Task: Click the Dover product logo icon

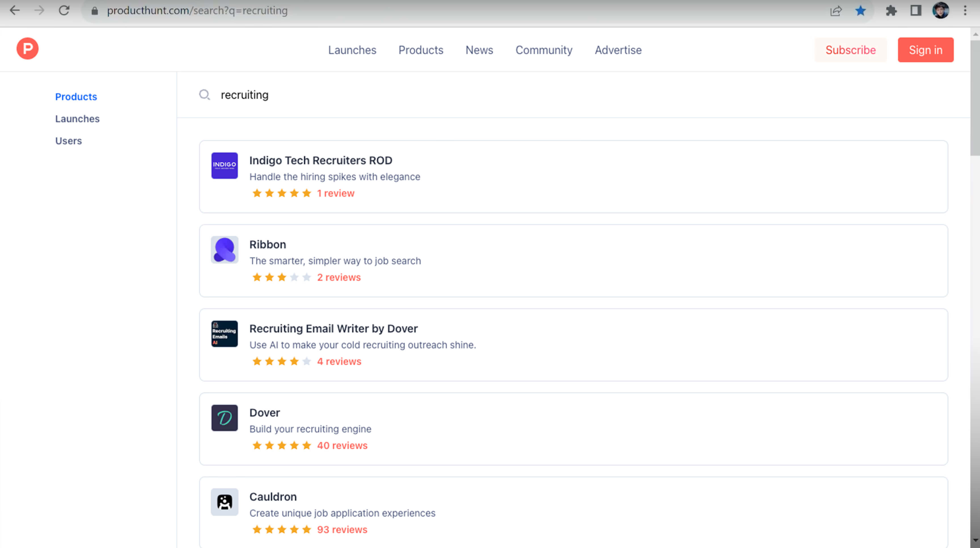Action: point(225,418)
